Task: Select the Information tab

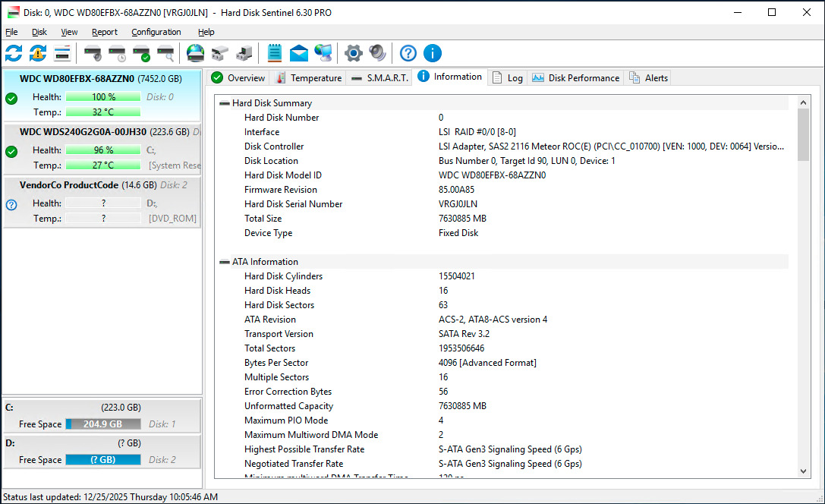Action: [450, 77]
